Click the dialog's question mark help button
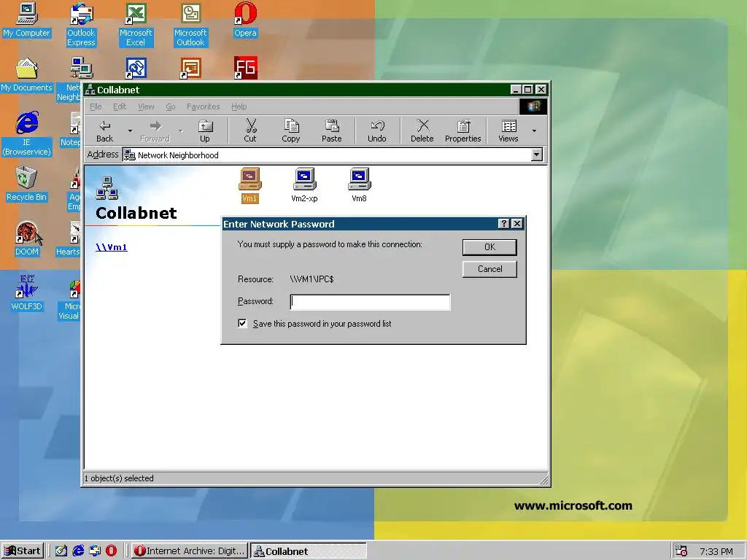This screenshot has height=560, width=747. 503,224
